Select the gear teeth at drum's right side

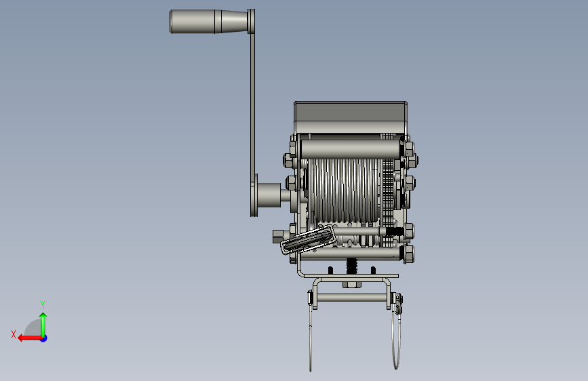[388, 191]
